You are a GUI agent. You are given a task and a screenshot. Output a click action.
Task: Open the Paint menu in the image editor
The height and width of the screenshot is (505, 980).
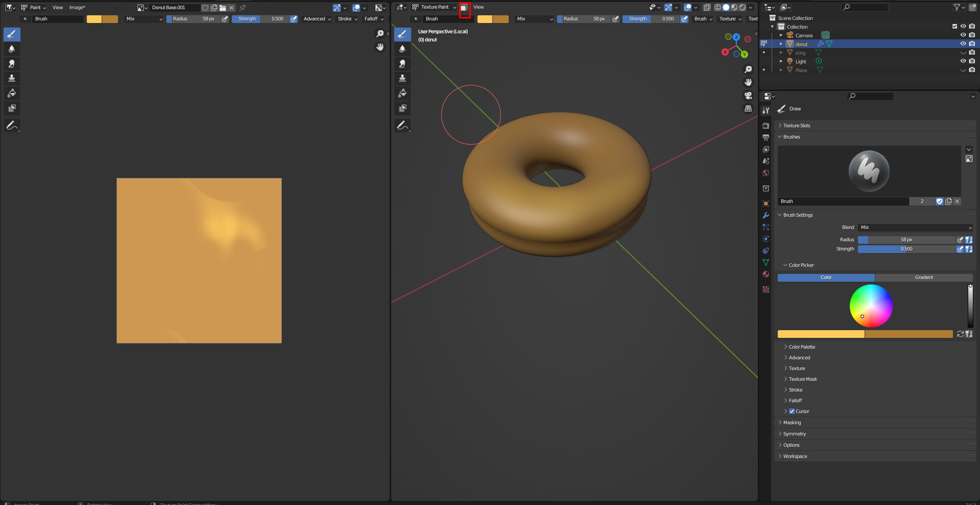click(34, 7)
